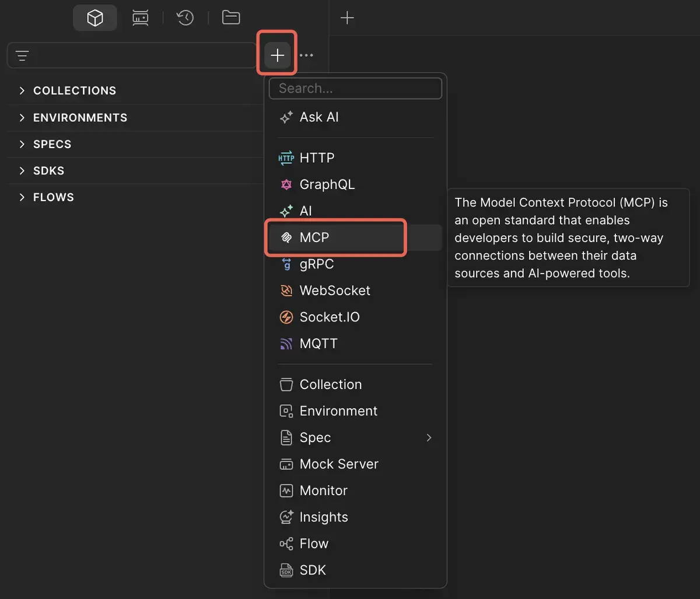The height and width of the screenshot is (599, 700).
Task: Expand the FLOWS section chevron
Action: [x=22, y=197]
